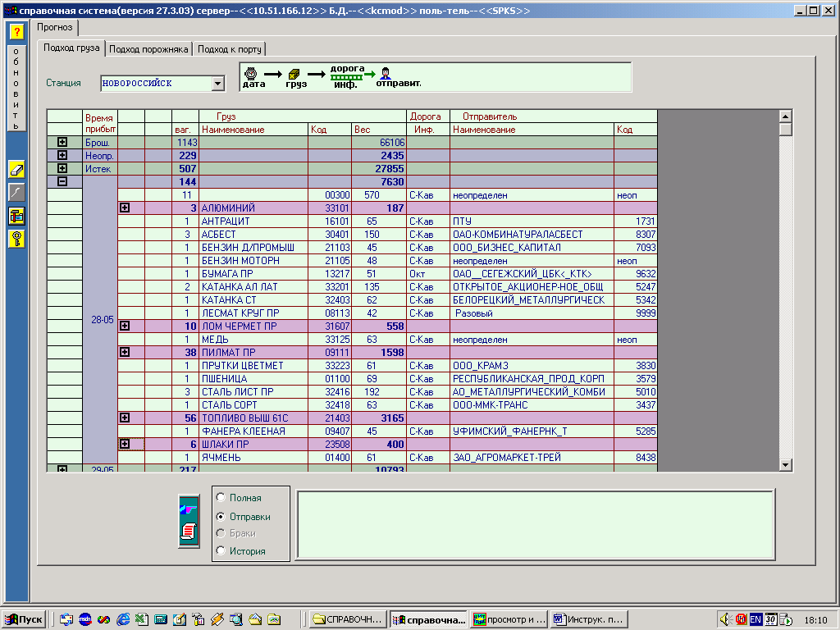Viewport: 840px width, 630px height.
Task: Click the cargo box 'груз' icon
Action: click(294, 74)
